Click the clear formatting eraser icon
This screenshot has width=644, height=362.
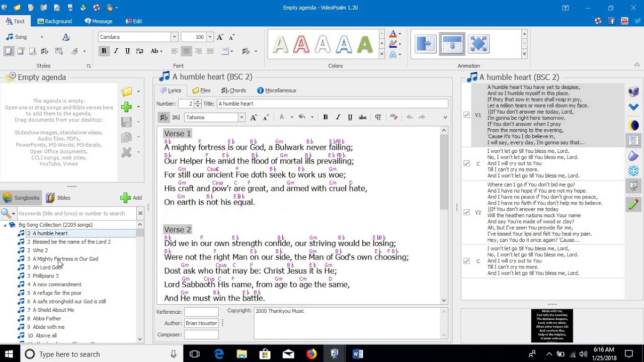click(393, 117)
